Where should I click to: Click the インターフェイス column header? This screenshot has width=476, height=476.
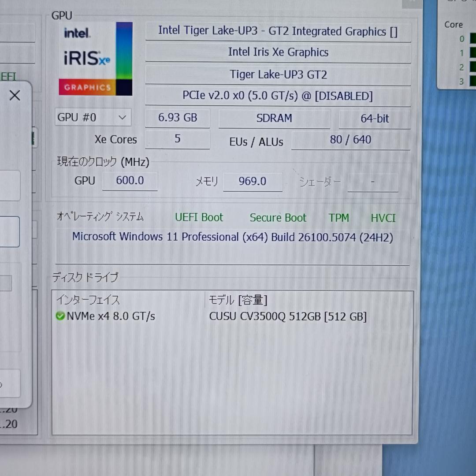[x=88, y=300]
